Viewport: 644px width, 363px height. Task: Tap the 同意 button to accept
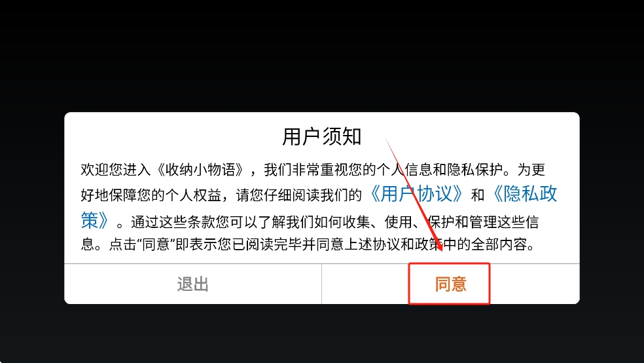click(x=450, y=284)
